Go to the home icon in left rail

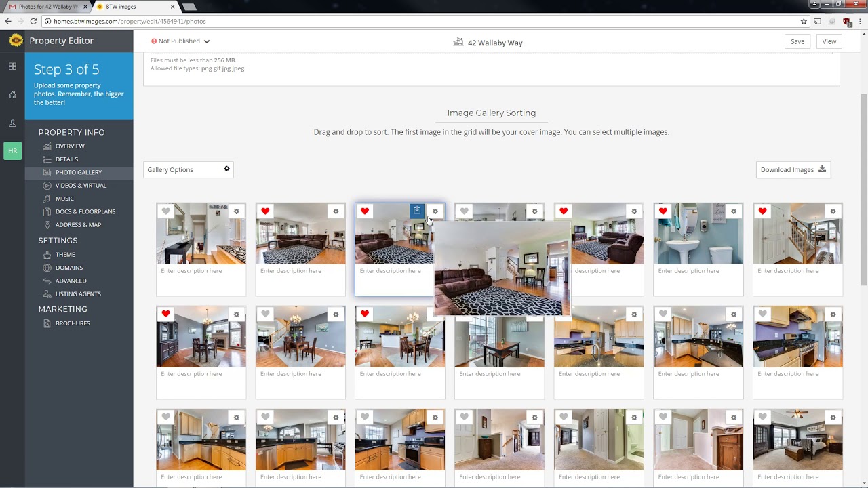(12, 95)
